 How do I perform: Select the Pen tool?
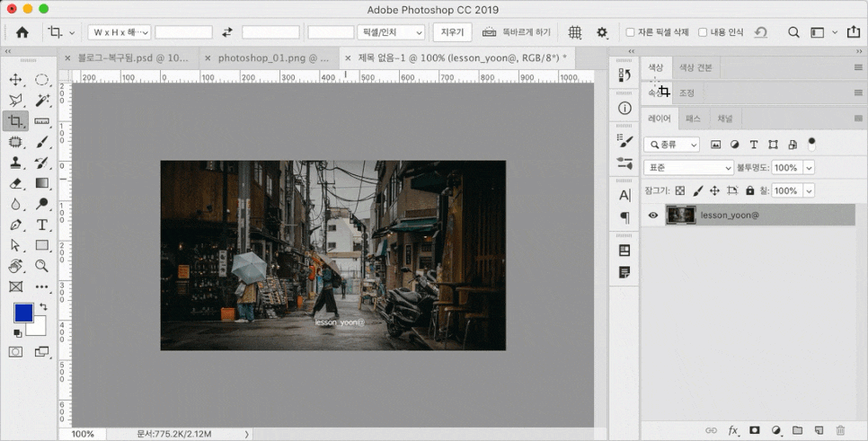[15, 225]
